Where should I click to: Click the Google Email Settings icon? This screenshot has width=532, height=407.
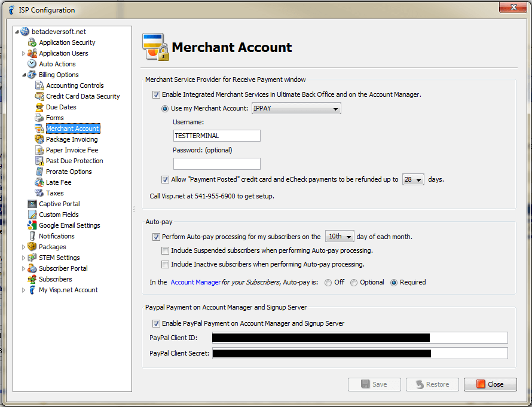pyautogui.click(x=32, y=225)
